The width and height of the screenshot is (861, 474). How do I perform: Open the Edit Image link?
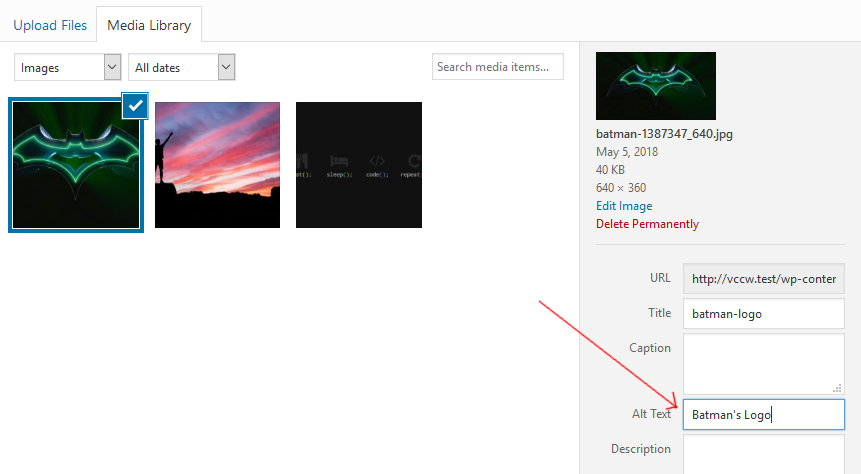(x=624, y=206)
